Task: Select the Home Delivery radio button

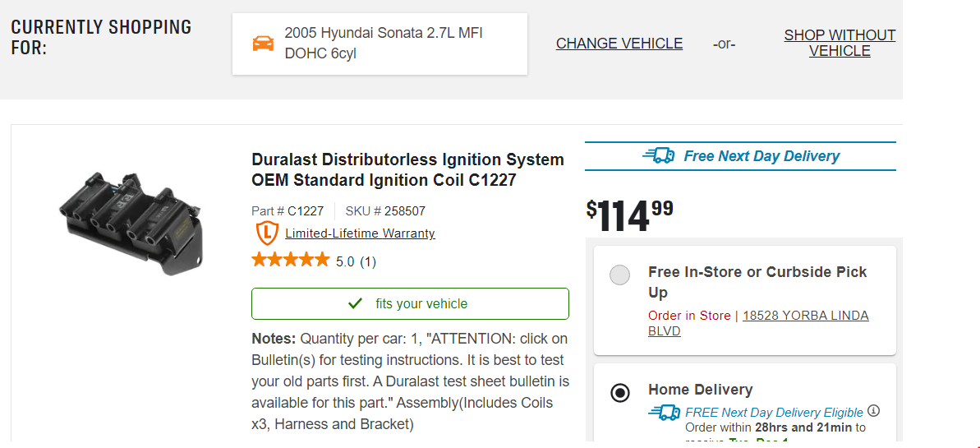Action: (x=620, y=393)
